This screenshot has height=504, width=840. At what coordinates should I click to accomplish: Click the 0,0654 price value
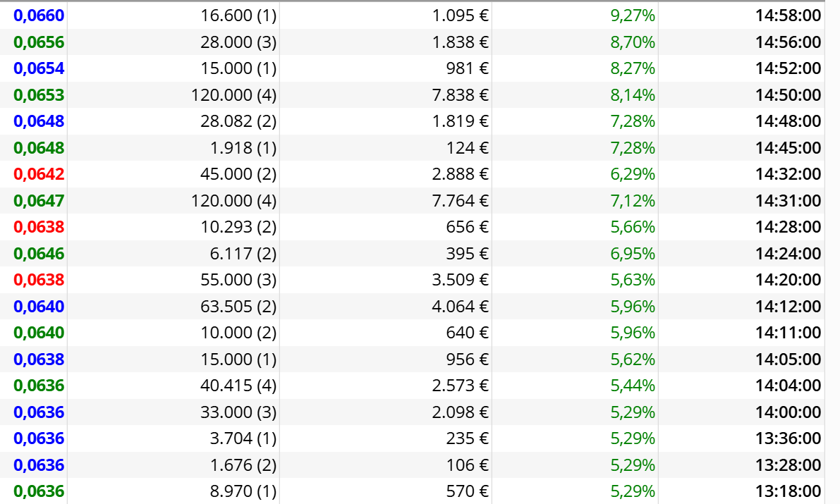(39, 68)
